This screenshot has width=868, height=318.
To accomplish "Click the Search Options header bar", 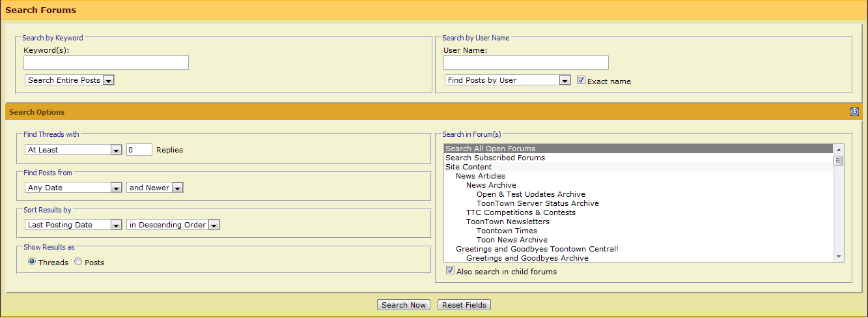I will (x=434, y=112).
